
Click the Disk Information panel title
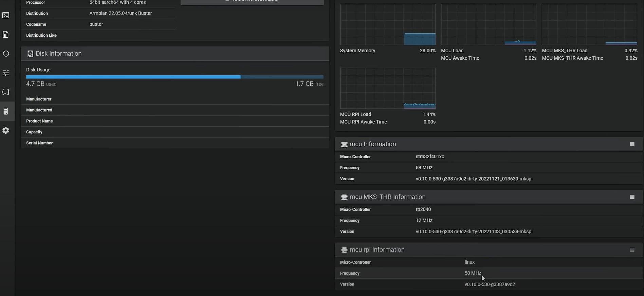coord(59,54)
